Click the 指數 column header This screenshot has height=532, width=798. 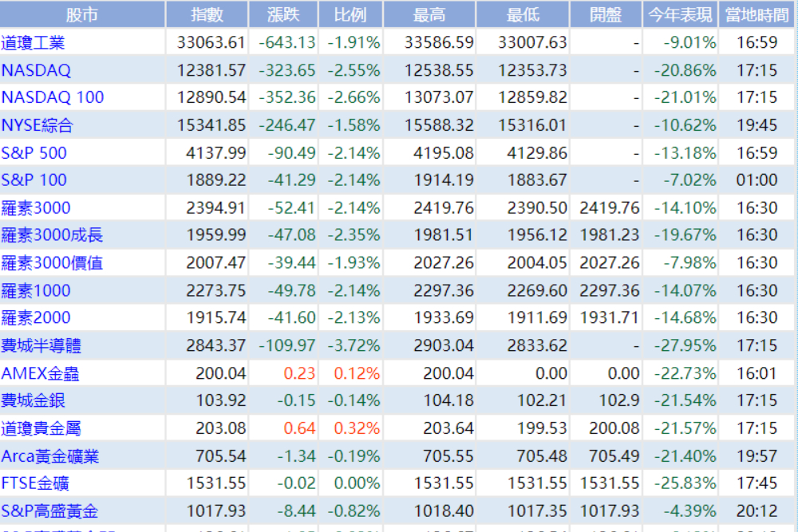coord(207,14)
